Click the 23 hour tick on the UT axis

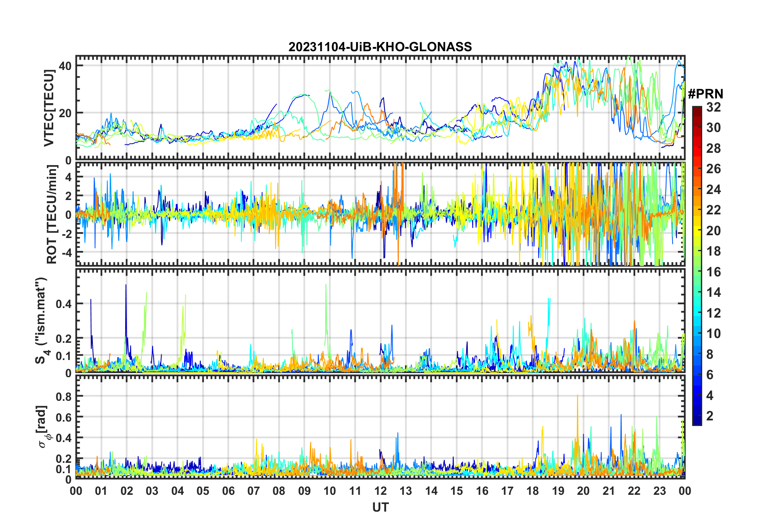[660, 491]
